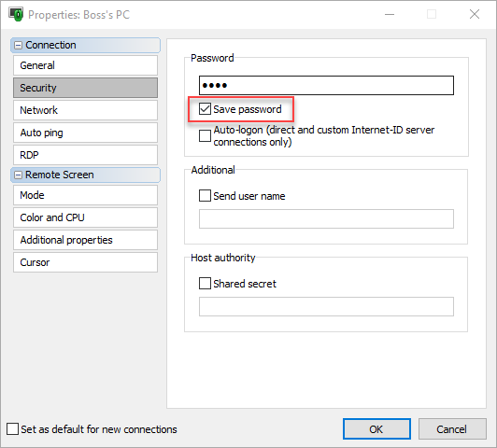Open the General settings page
Screen dimensions: 497x448
click(x=85, y=65)
